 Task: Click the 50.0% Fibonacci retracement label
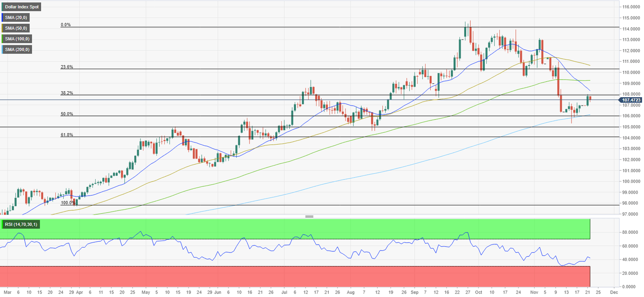pos(67,114)
